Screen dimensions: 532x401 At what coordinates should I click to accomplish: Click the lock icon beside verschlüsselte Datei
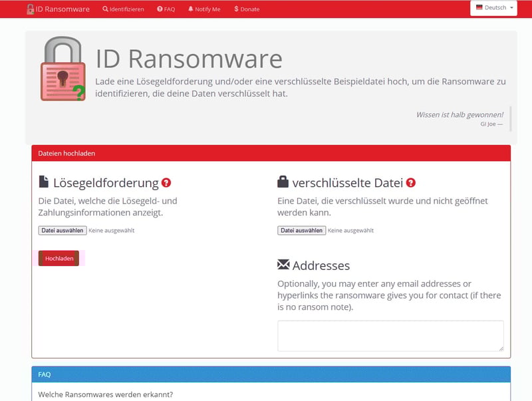(283, 182)
